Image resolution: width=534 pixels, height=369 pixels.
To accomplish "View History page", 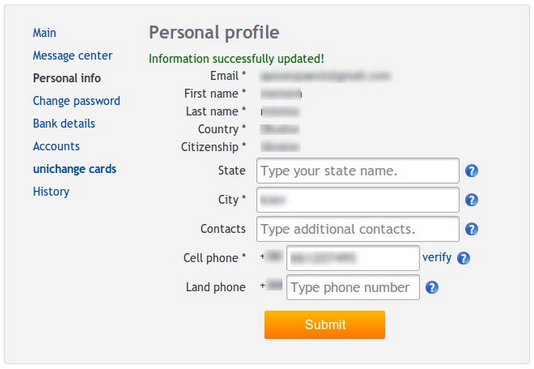I will coord(51,192).
